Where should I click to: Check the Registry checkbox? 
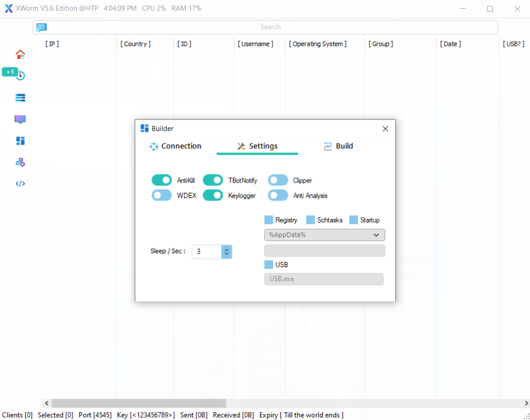point(269,220)
